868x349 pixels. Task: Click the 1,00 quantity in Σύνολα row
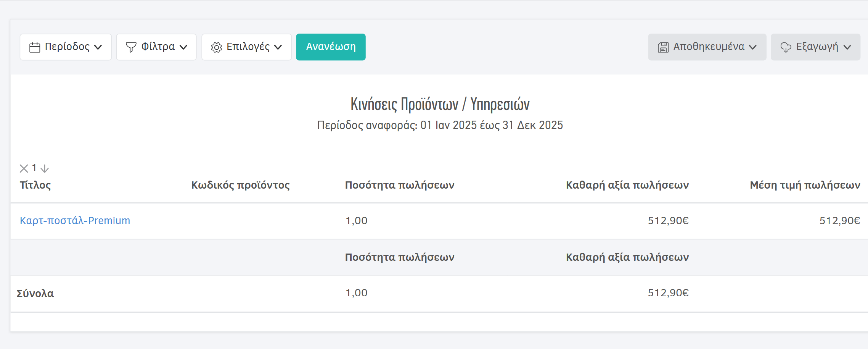(x=357, y=293)
